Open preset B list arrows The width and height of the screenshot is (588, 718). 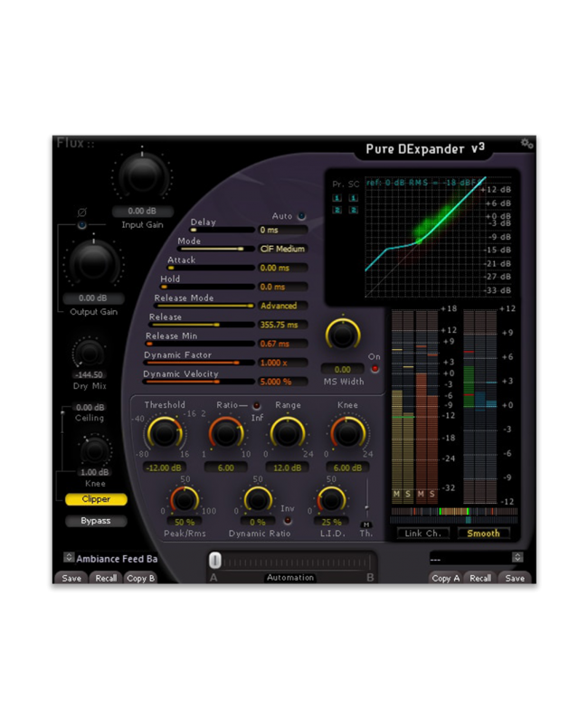(517, 557)
